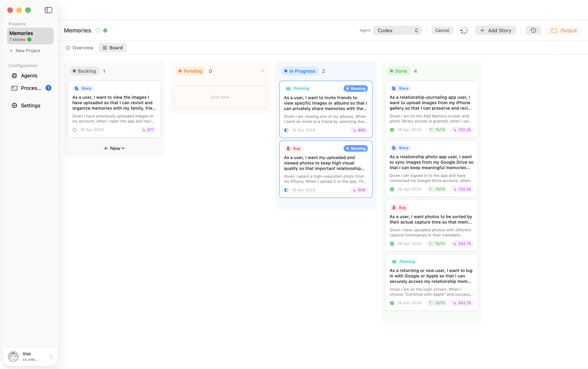Open run history clock icon
The width and height of the screenshot is (588, 369).
(533, 31)
